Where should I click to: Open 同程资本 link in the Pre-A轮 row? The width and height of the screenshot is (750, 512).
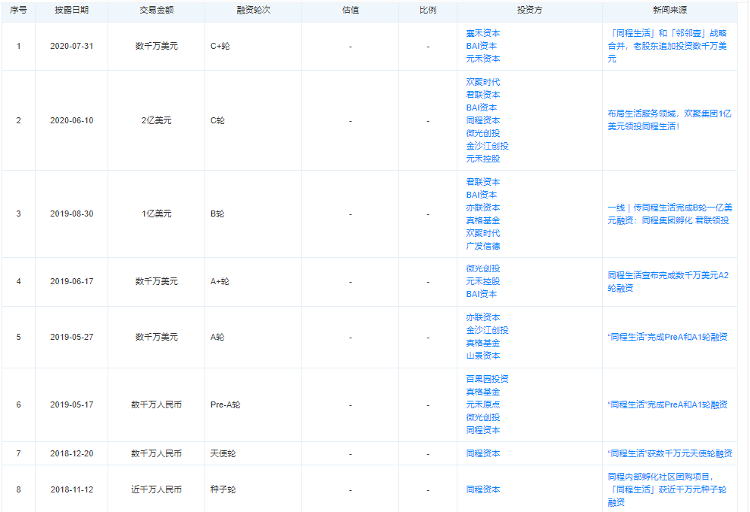(483, 430)
